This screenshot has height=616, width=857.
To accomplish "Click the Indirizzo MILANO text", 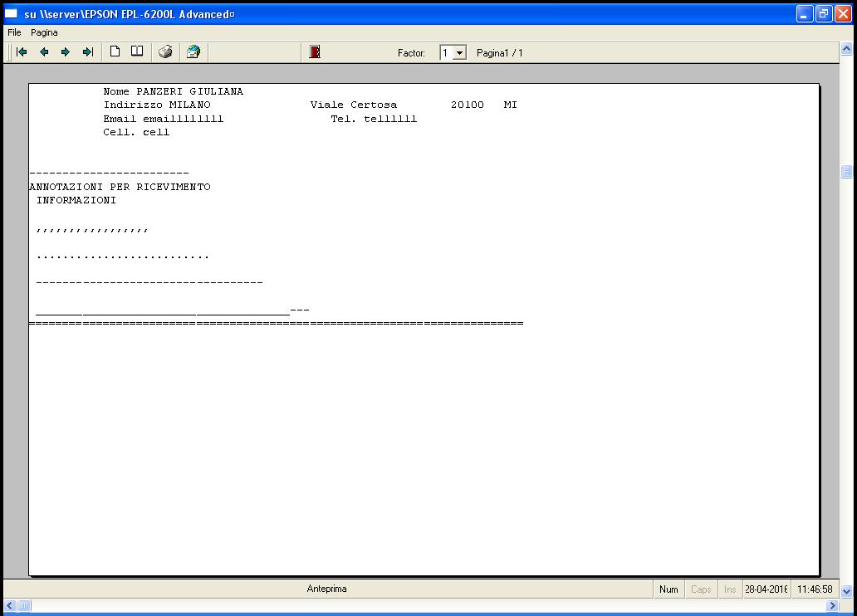I will (x=157, y=105).
